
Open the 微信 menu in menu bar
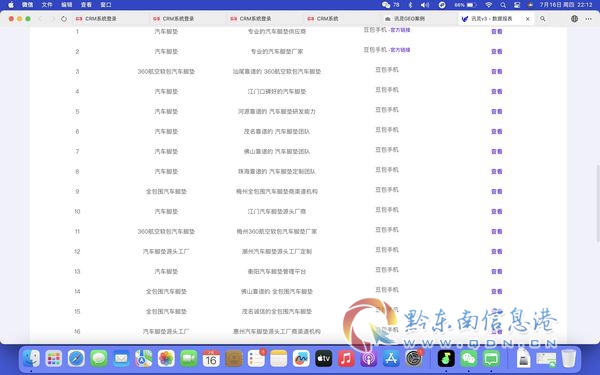28,5
